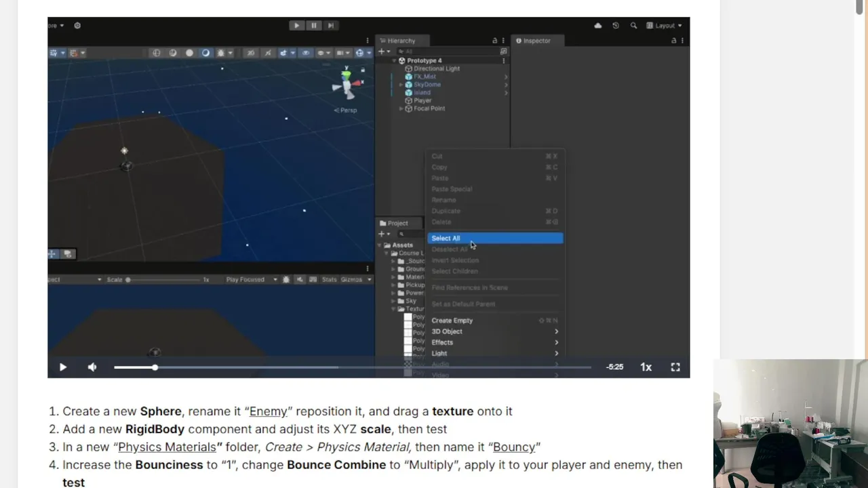868x488 pixels.
Task: Collapse the Assets folder arrow
Action: [380, 245]
